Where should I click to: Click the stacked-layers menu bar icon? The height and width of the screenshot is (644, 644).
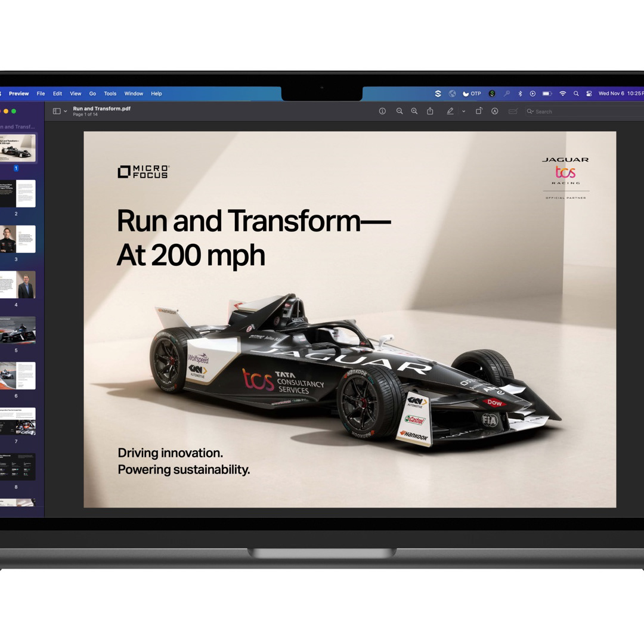pyautogui.click(x=438, y=94)
